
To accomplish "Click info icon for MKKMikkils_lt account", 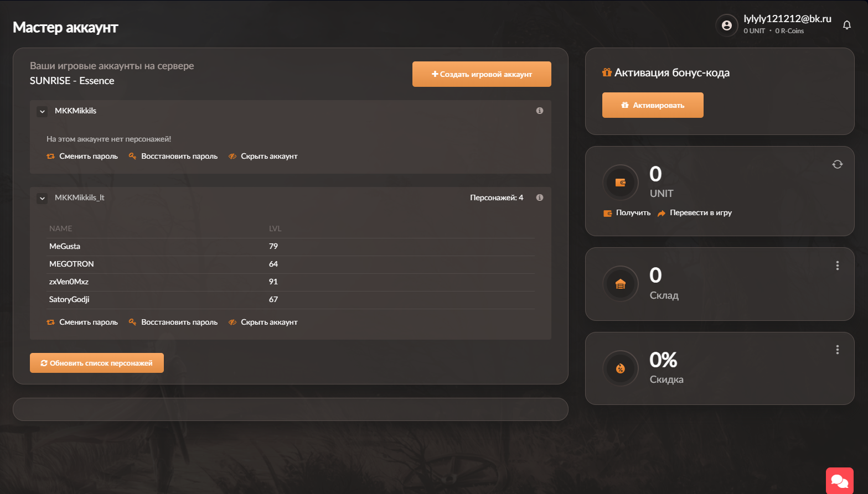I will (539, 197).
